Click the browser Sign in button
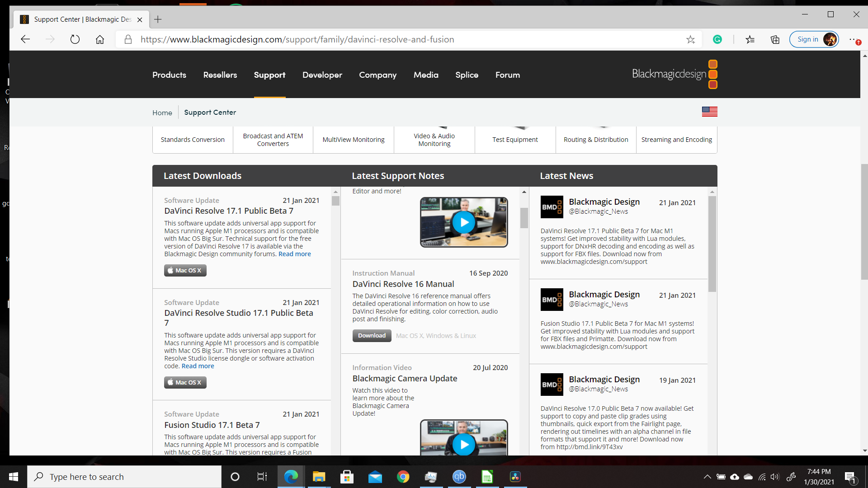Viewport: 868px width, 488px height. point(814,39)
